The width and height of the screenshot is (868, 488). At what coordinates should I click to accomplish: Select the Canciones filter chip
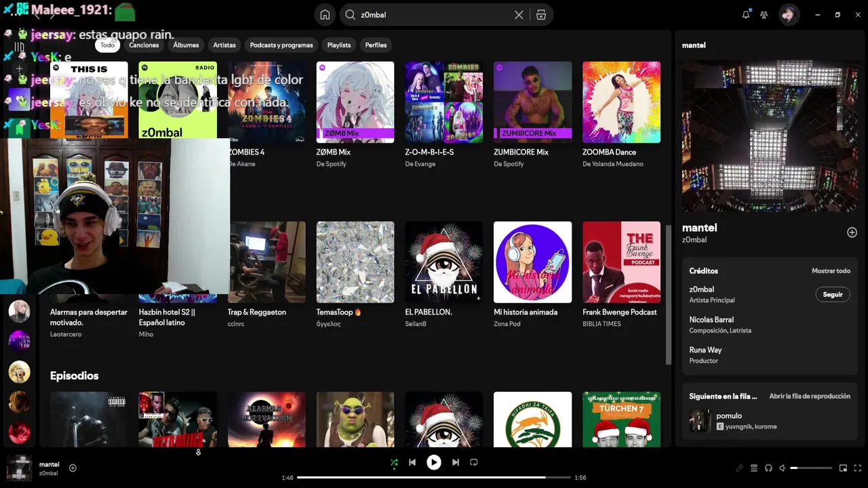[x=144, y=45]
